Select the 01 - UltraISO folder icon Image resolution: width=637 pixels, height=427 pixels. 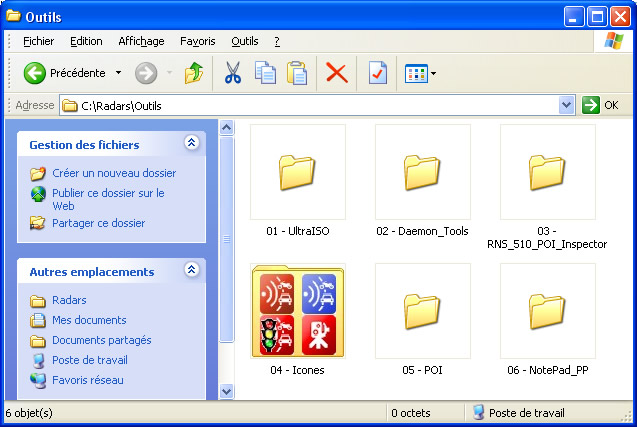297,172
